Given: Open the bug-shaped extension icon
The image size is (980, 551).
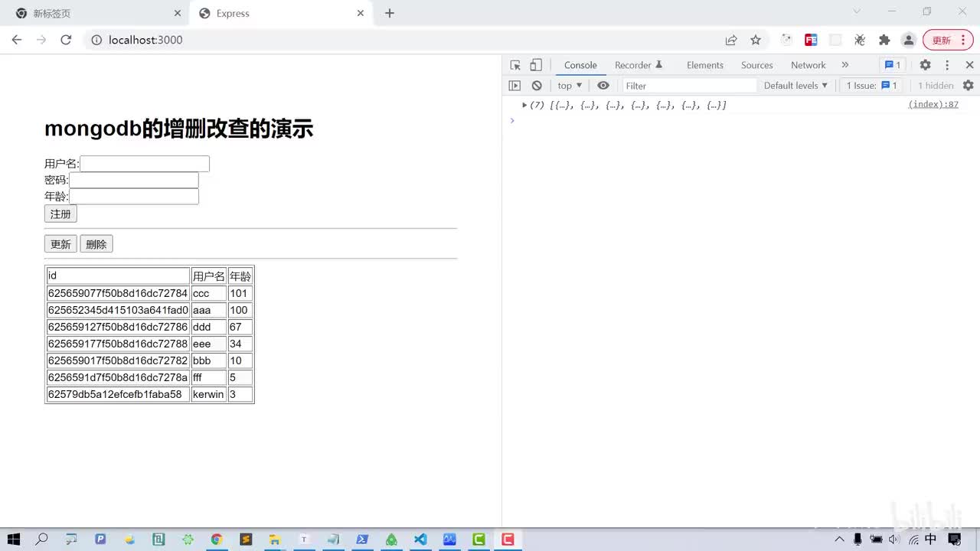Looking at the screenshot, I should [860, 40].
